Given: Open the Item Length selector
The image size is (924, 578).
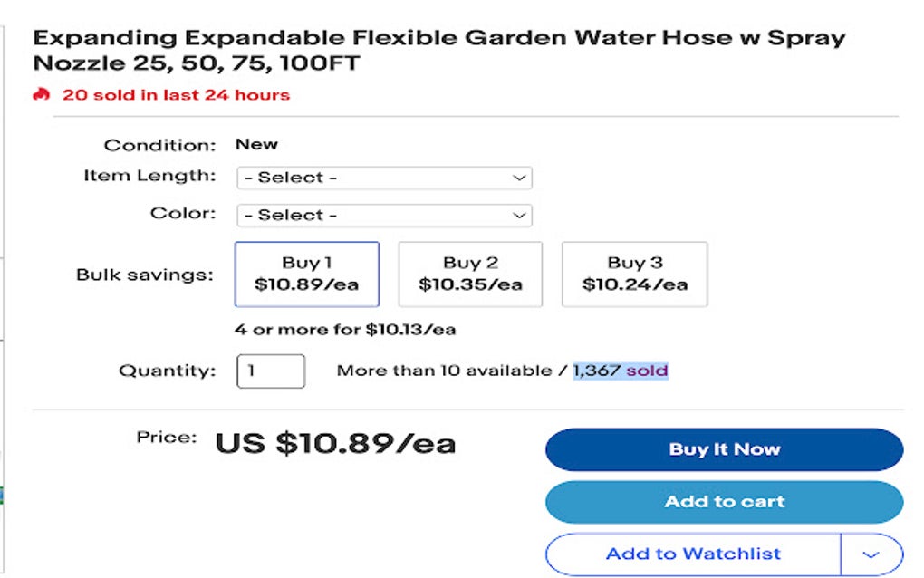Looking at the screenshot, I should tap(384, 177).
